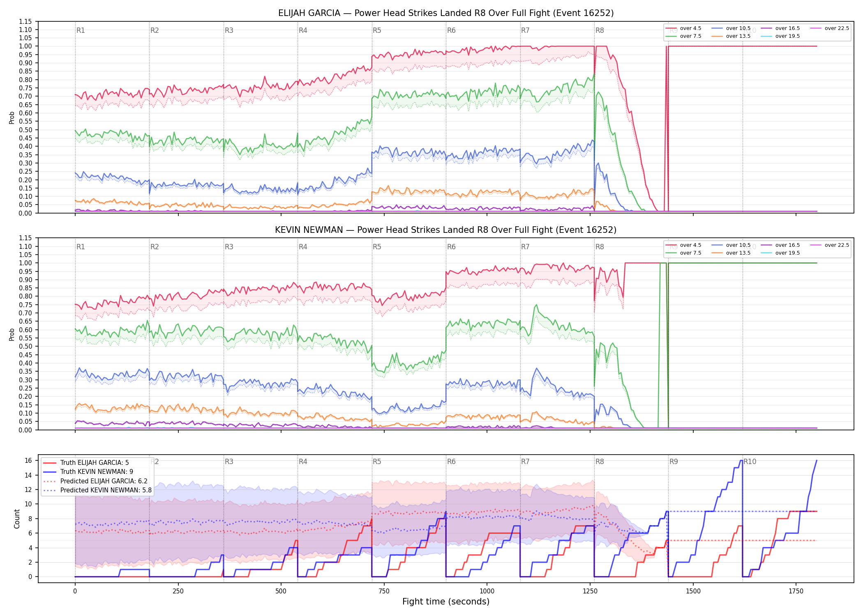Screen dimensions: 863x616
Task: Select 'Predicted KEVIN NEWMAN: 5.8' legend entry
Action: (97, 490)
